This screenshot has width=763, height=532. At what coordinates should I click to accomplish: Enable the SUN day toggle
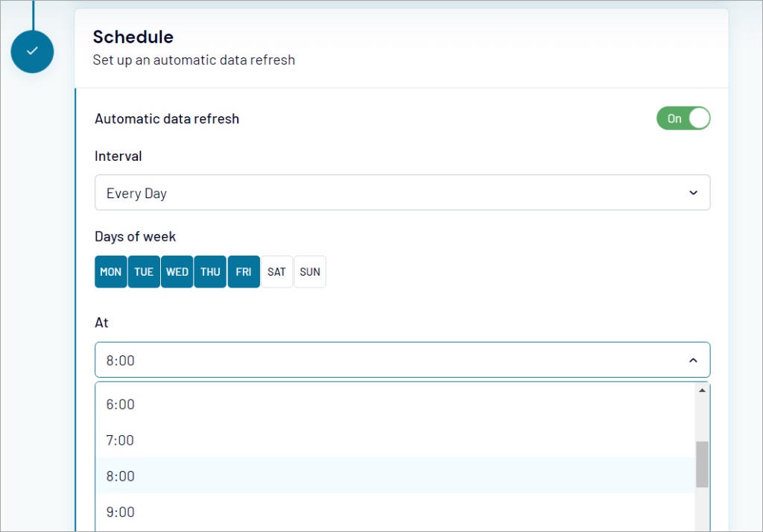coord(309,271)
